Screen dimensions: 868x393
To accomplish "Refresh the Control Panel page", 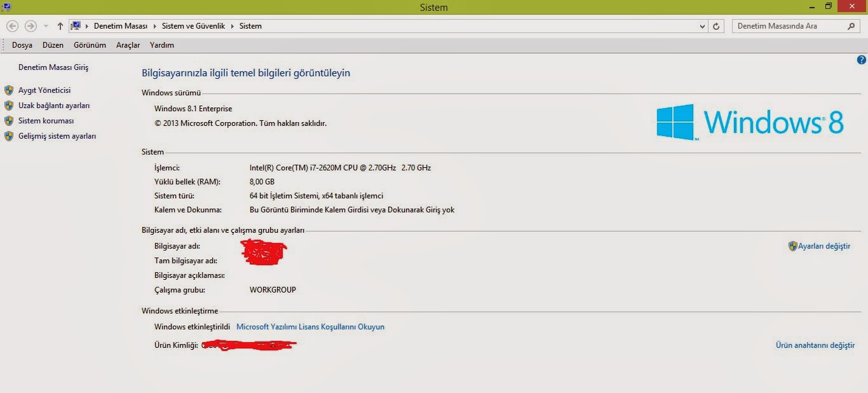I will tap(717, 27).
